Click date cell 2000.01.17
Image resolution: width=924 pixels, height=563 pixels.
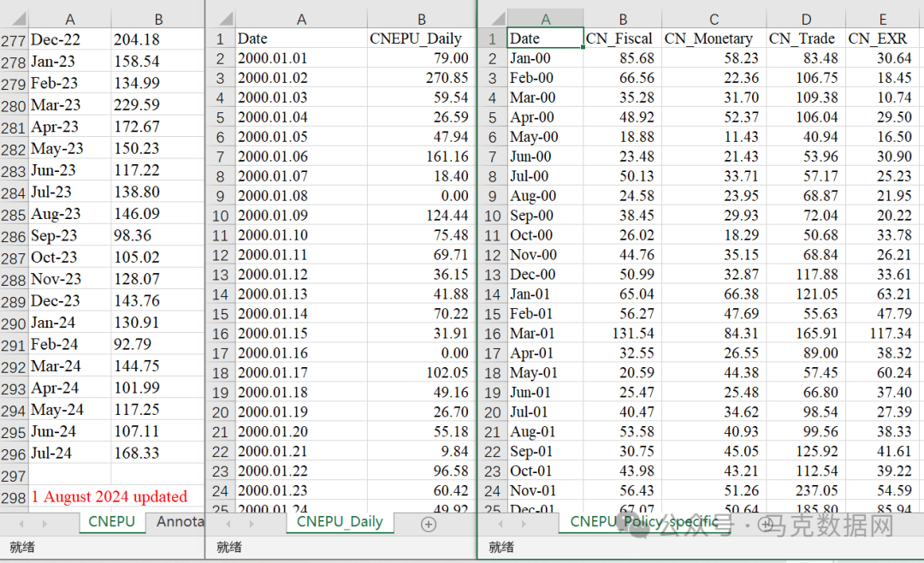point(301,372)
